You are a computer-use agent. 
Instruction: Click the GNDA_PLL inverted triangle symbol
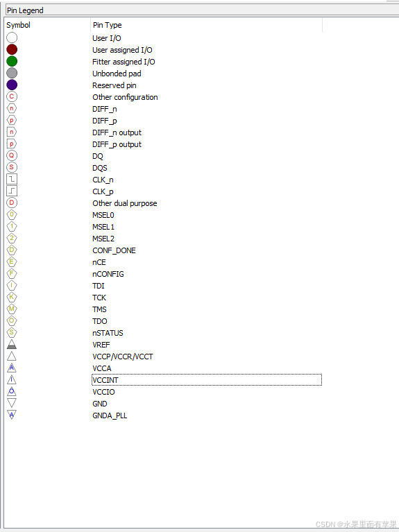coord(12,415)
